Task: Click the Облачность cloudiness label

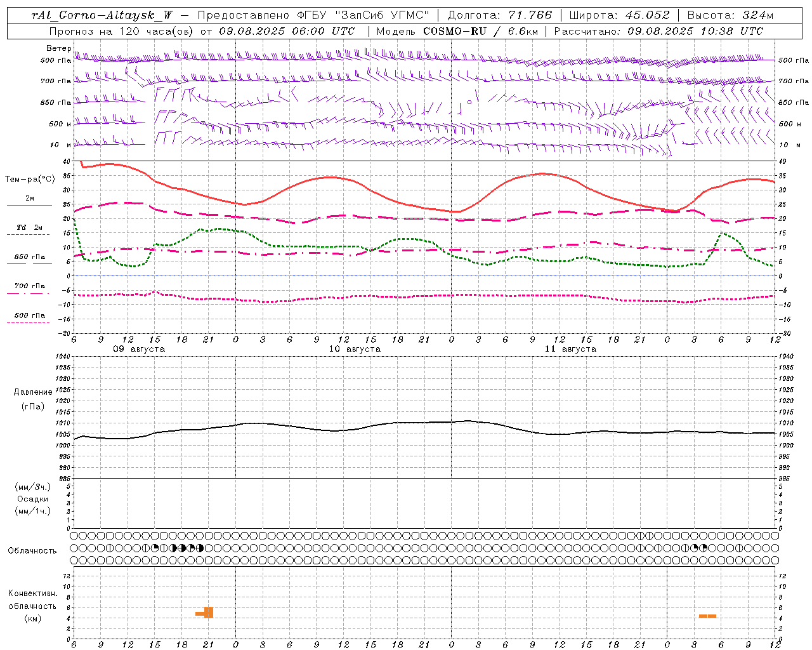Action: [x=32, y=550]
